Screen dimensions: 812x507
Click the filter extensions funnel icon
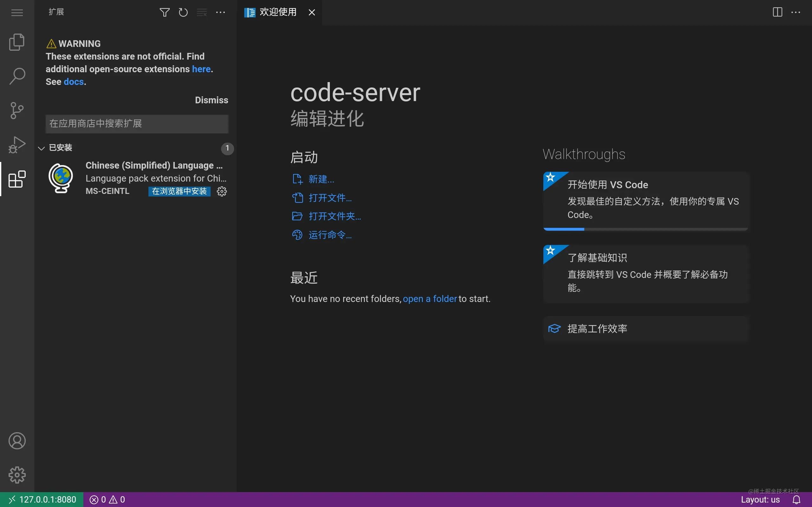coord(164,12)
